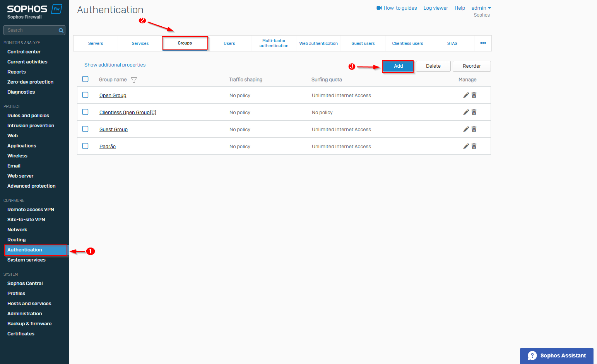This screenshot has height=364, width=597.
Task: Edit Guest Group with pencil icon
Action: (x=466, y=129)
